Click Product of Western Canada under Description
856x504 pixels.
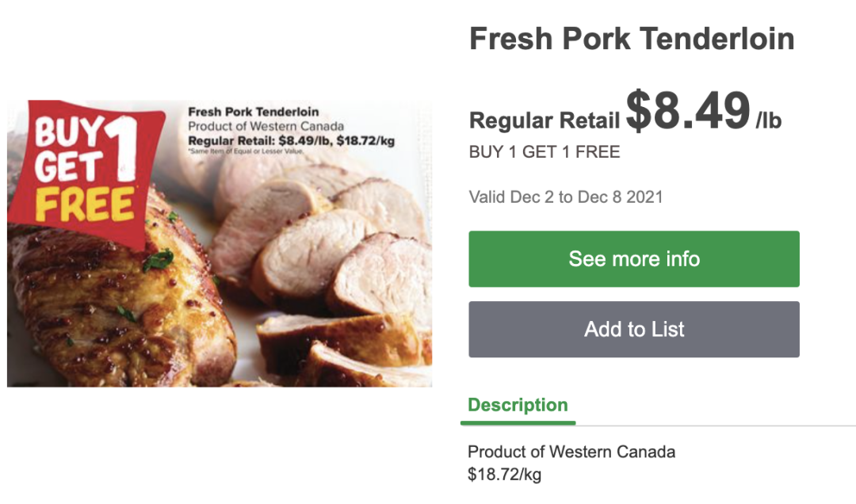571,452
